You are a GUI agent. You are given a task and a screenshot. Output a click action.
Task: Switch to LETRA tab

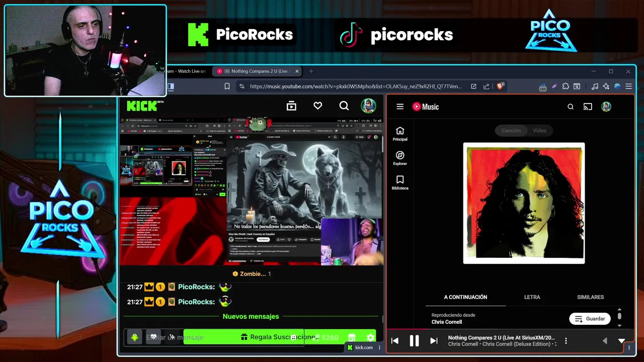coord(532,297)
